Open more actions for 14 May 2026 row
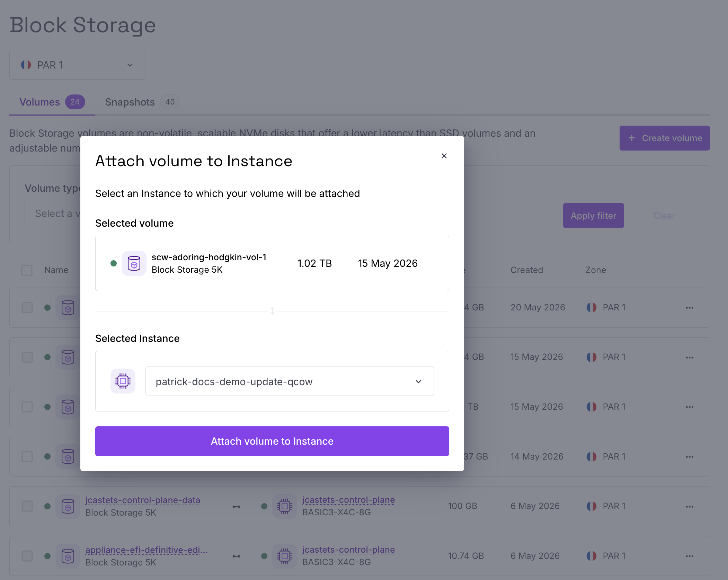The width and height of the screenshot is (728, 580). point(690,457)
